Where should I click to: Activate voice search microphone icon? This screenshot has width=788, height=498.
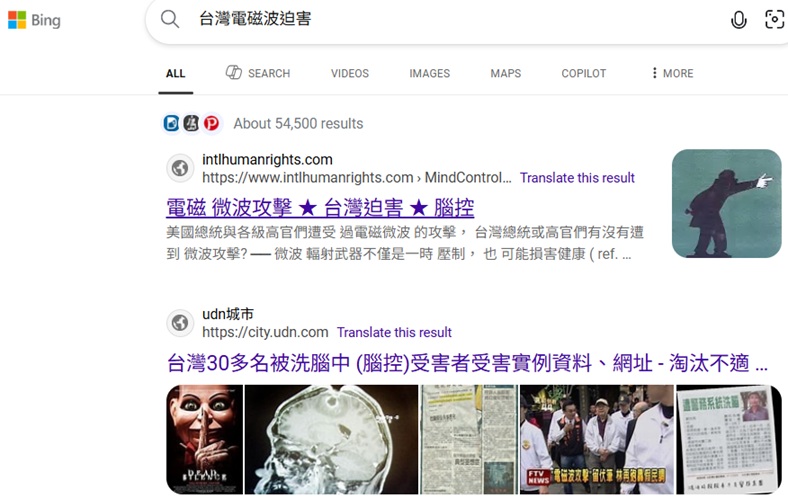738,20
